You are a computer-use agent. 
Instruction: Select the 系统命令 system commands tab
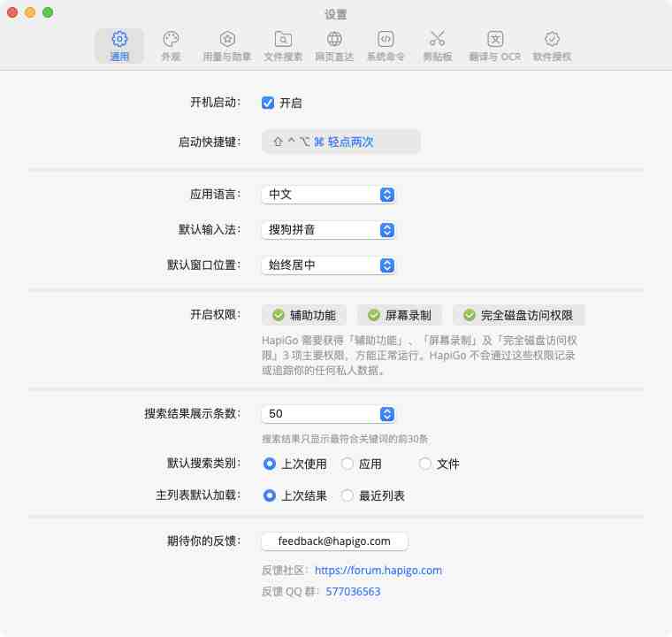click(x=386, y=46)
